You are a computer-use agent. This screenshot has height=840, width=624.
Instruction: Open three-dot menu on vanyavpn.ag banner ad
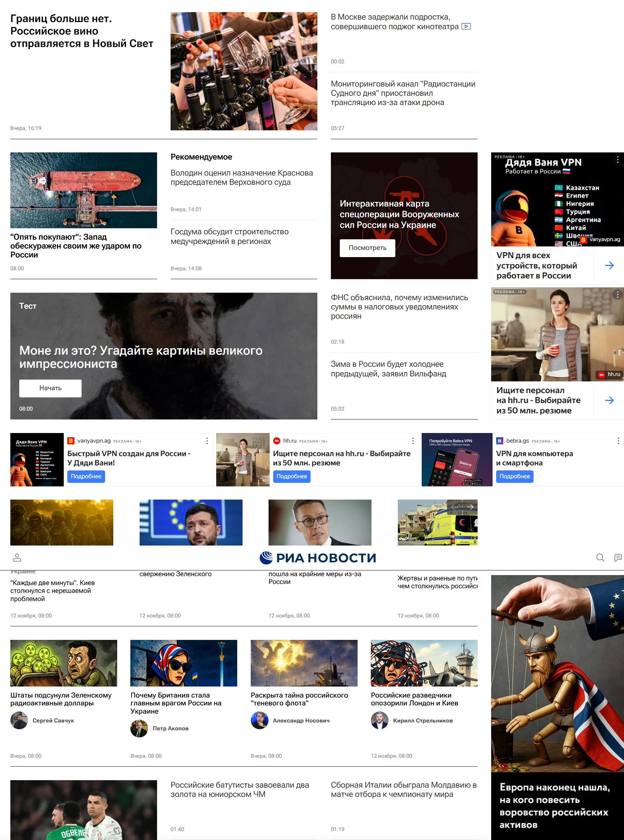point(207,440)
